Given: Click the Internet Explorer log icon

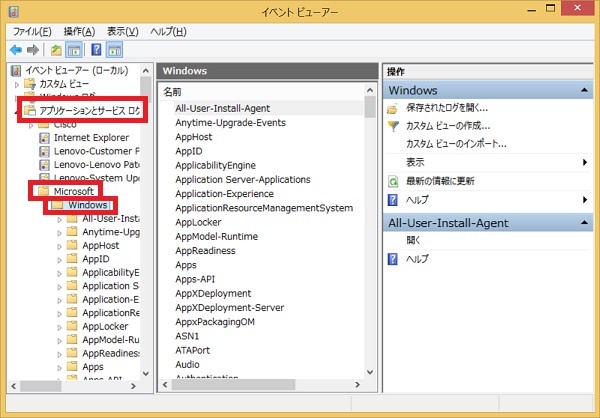Looking at the screenshot, I should [x=45, y=138].
